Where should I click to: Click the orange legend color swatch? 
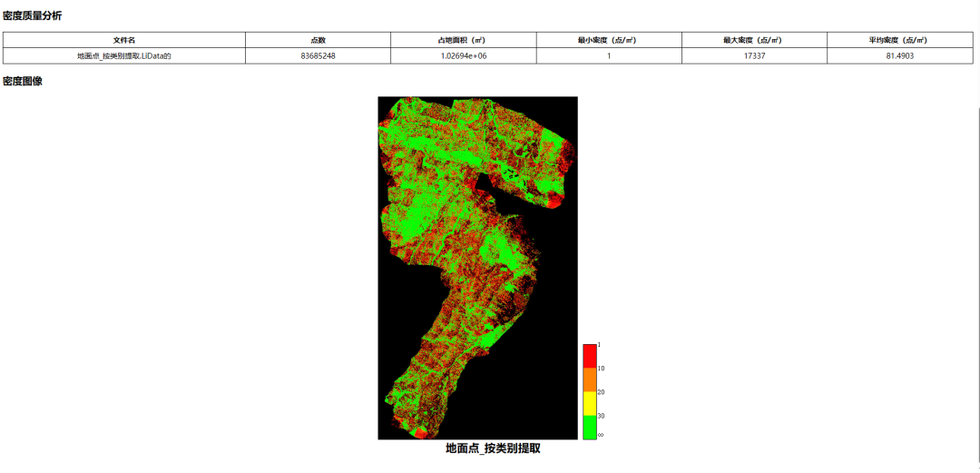click(x=590, y=379)
